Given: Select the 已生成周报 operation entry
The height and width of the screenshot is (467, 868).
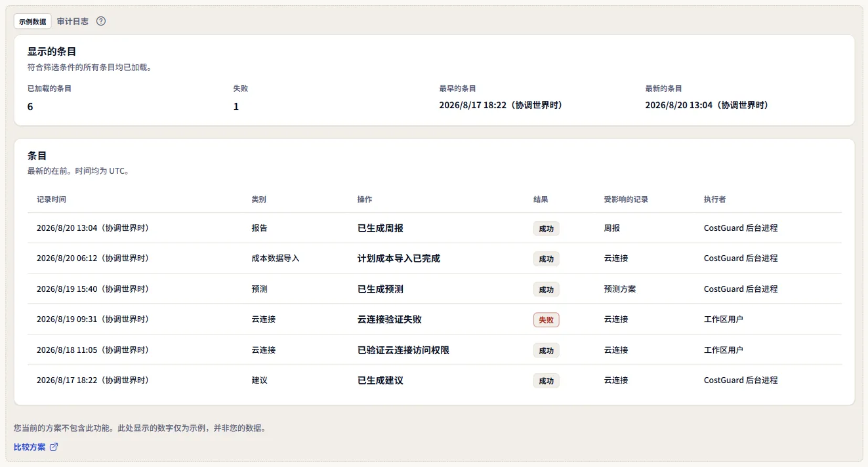Looking at the screenshot, I should (381, 228).
